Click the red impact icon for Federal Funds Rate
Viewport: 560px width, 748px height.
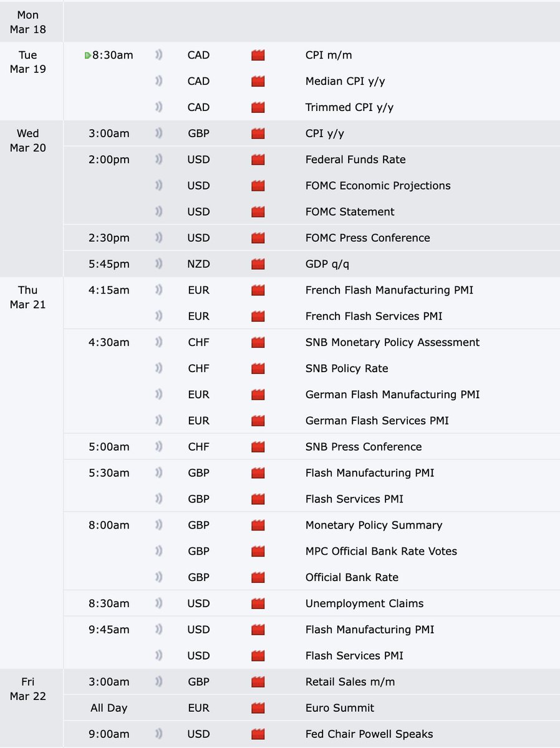coord(258,160)
